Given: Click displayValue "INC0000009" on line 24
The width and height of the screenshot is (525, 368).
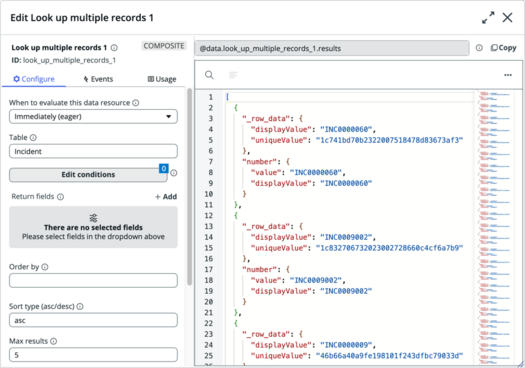Looking at the screenshot, I should tap(346, 345).
